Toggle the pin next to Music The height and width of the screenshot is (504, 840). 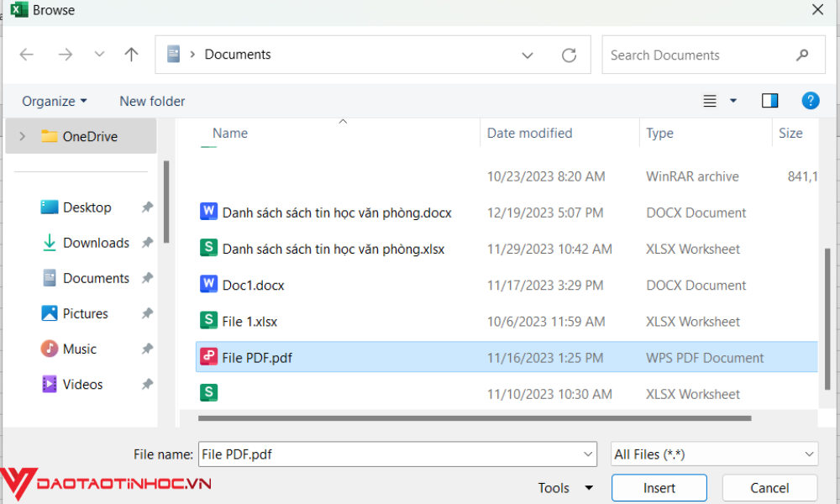pos(148,349)
